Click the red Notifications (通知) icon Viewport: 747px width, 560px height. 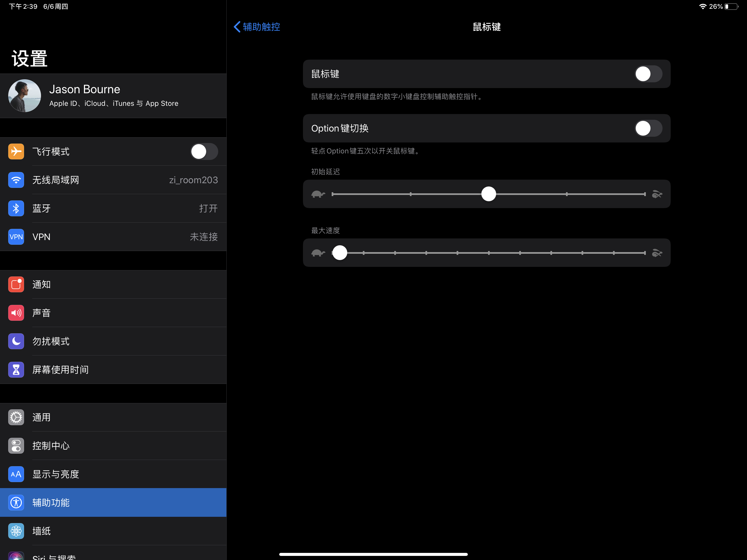16,284
